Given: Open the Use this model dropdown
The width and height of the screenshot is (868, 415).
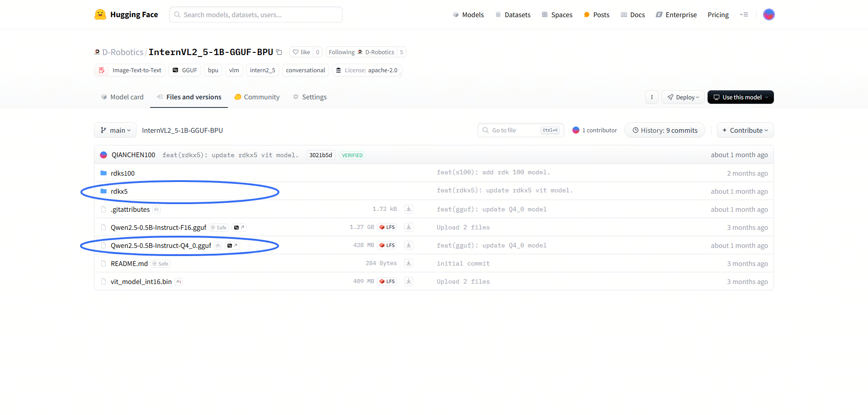Looking at the screenshot, I should (x=741, y=97).
